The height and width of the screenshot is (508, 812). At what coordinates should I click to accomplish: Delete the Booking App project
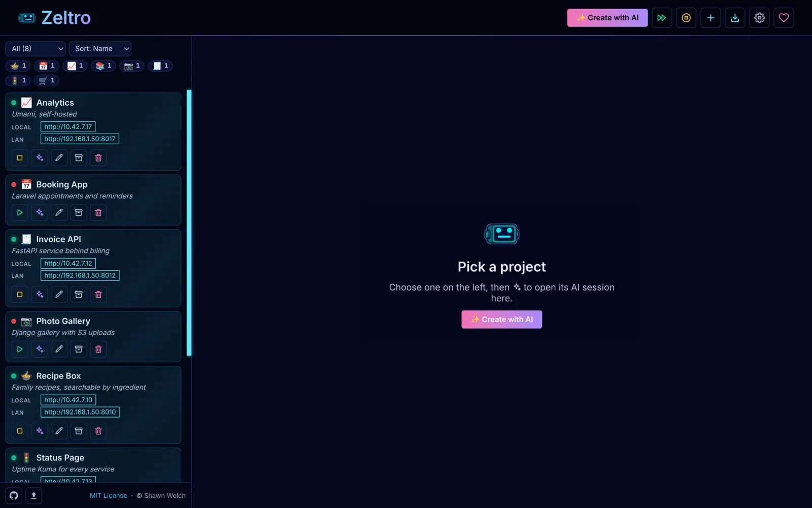98,213
